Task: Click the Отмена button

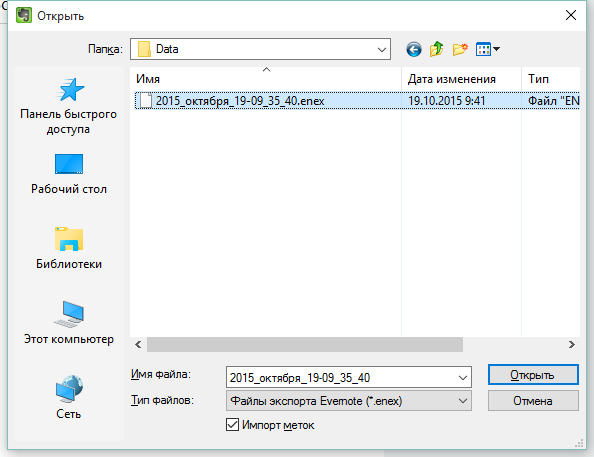Action: pyautogui.click(x=533, y=401)
